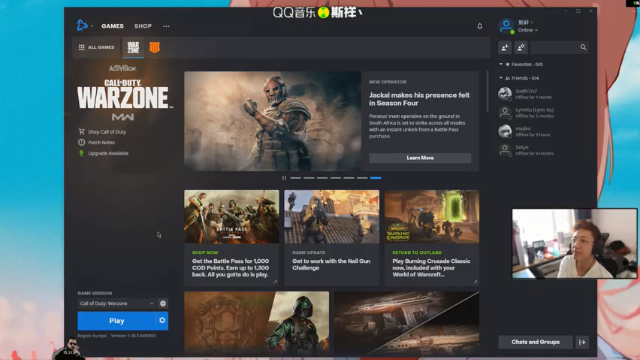The height and width of the screenshot is (360, 640).
Task: Pause the news carousel
Action: (x=284, y=178)
